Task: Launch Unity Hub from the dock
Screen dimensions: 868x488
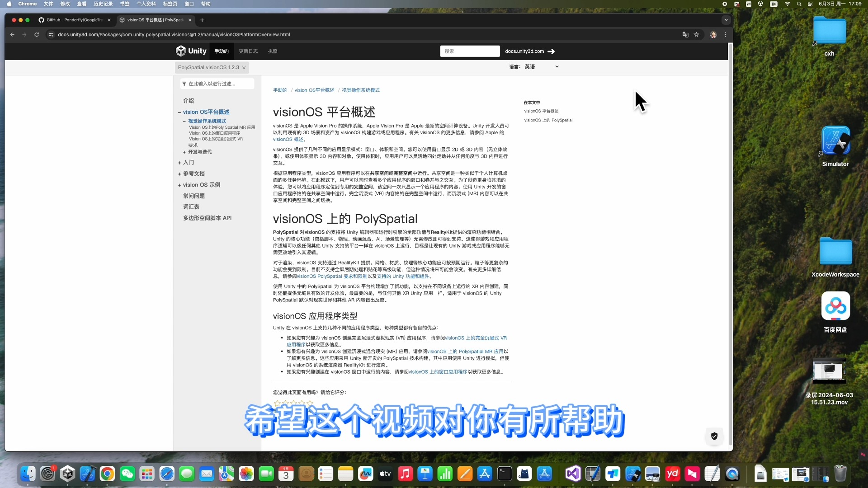Action: pos(68,474)
